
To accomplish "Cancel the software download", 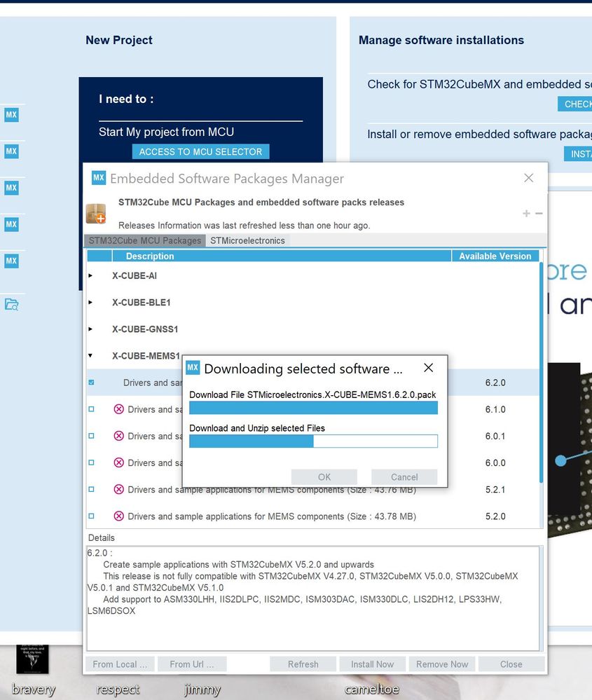I will [x=404, y=476].
